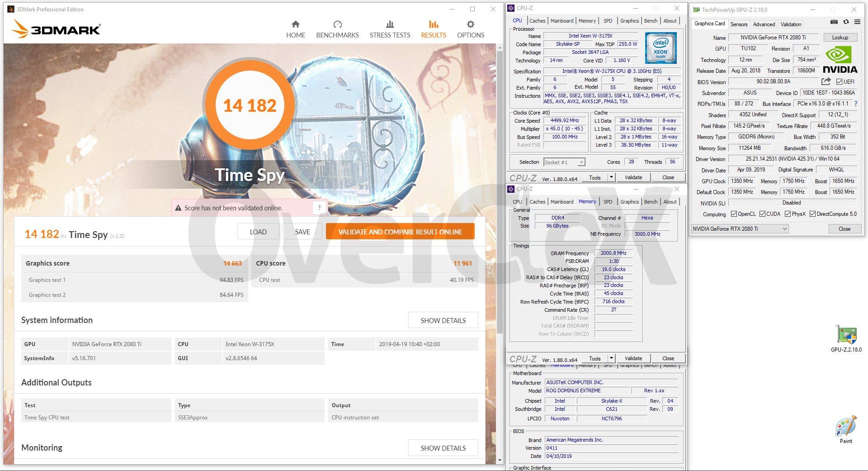Viewport: 868px width, 471px height.
Task: Take GPU-Z screenshot with camera icon
Action: (x=834, y=21)
